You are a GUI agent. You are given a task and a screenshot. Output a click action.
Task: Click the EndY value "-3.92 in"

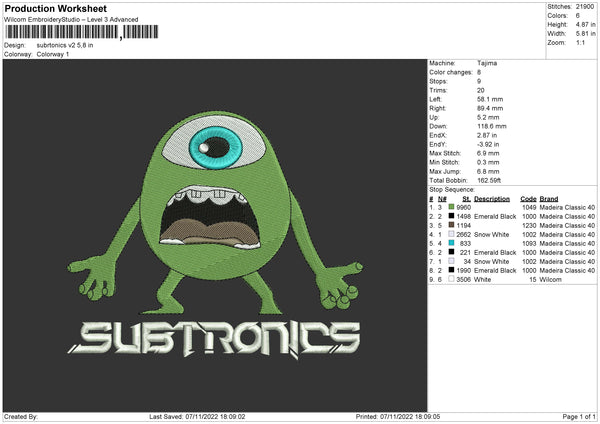(x=488, y=144)
